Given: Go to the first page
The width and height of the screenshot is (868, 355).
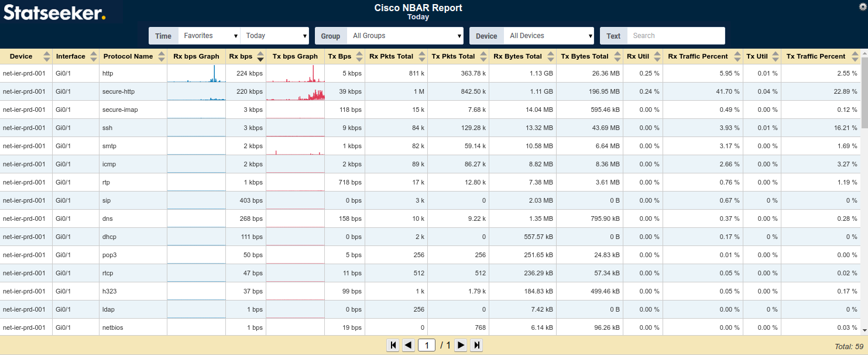Looking at the screenshot, I should (x=393, y=345).
